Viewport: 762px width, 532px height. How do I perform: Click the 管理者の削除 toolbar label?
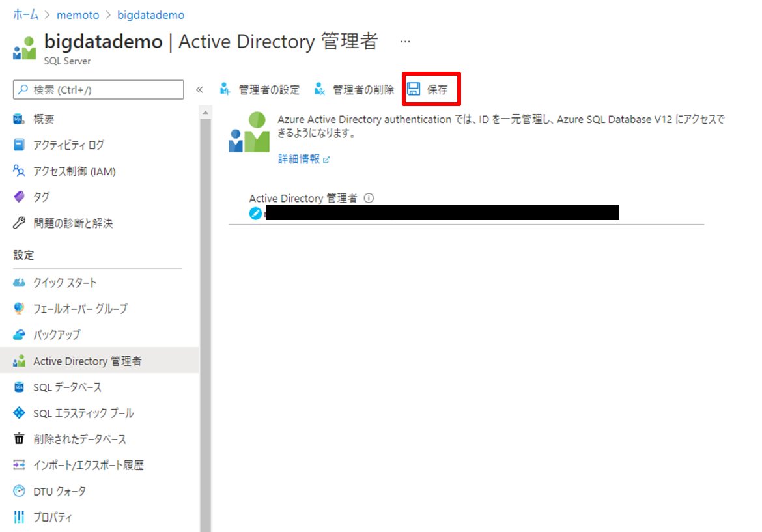pyautogui.click(x=363, y=89)
